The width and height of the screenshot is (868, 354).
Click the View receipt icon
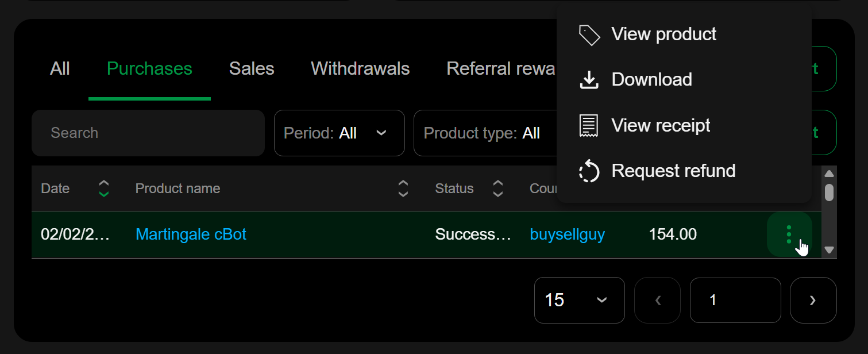589,125
